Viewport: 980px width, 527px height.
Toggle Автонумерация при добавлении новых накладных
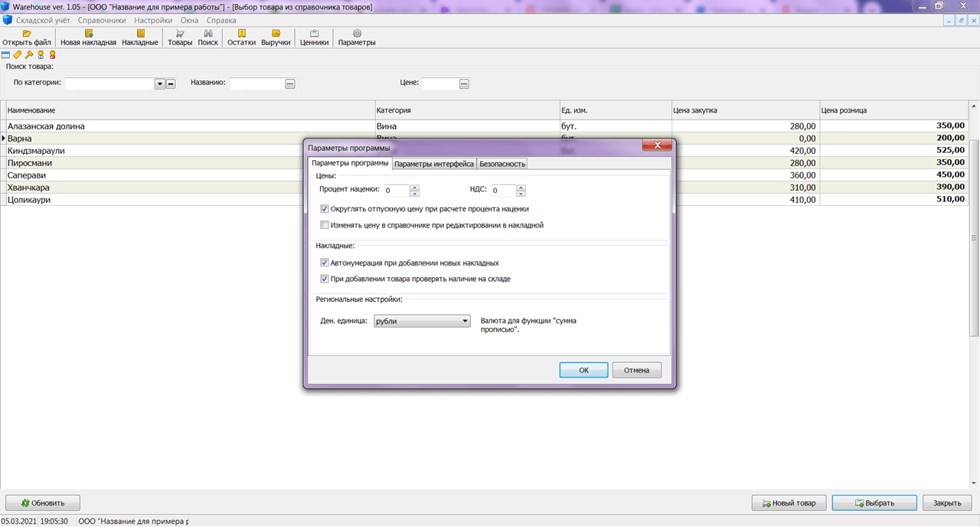(325, 263)
